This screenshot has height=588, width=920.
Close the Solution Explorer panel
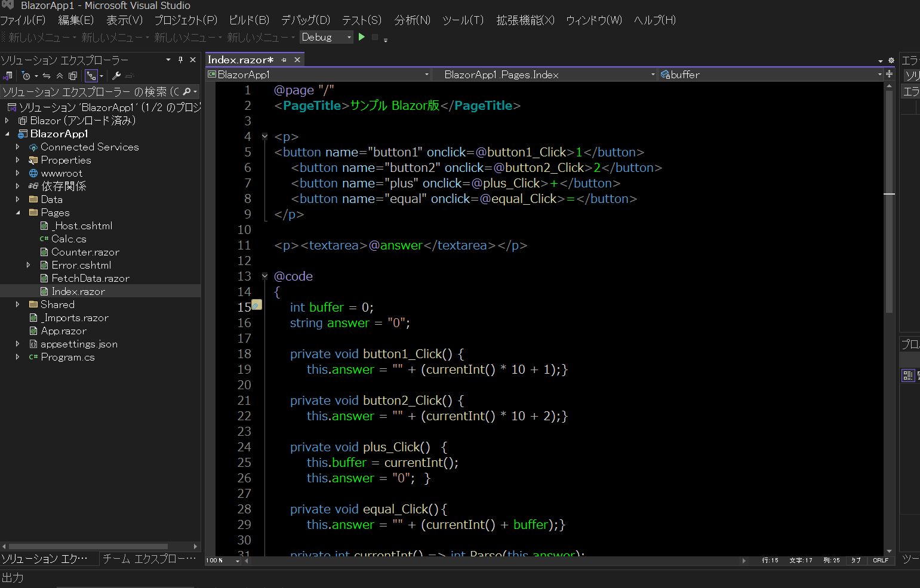(x=193, y=60)
